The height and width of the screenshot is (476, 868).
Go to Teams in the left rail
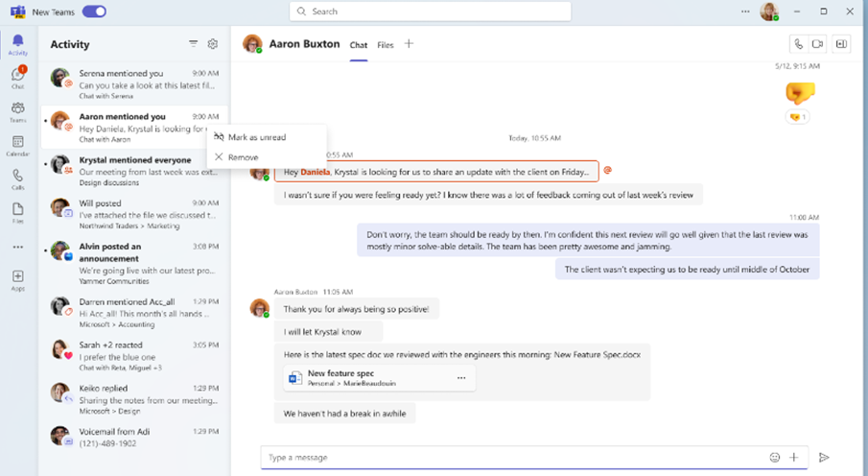(x=17, y=112)
